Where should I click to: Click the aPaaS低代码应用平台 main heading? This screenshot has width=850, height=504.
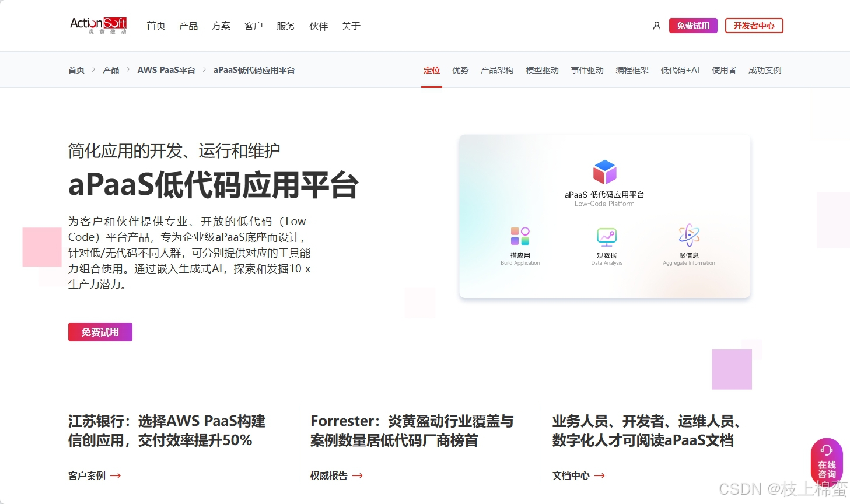pos(214,185)
